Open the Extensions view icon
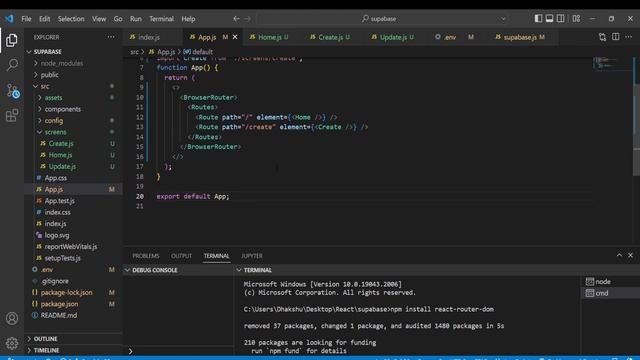 12,116
